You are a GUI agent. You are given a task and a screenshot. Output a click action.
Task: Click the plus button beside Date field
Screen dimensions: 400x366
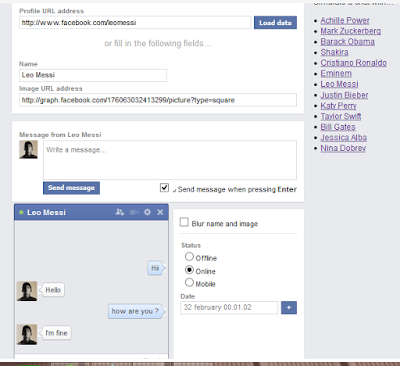click(x=289, y=308)
